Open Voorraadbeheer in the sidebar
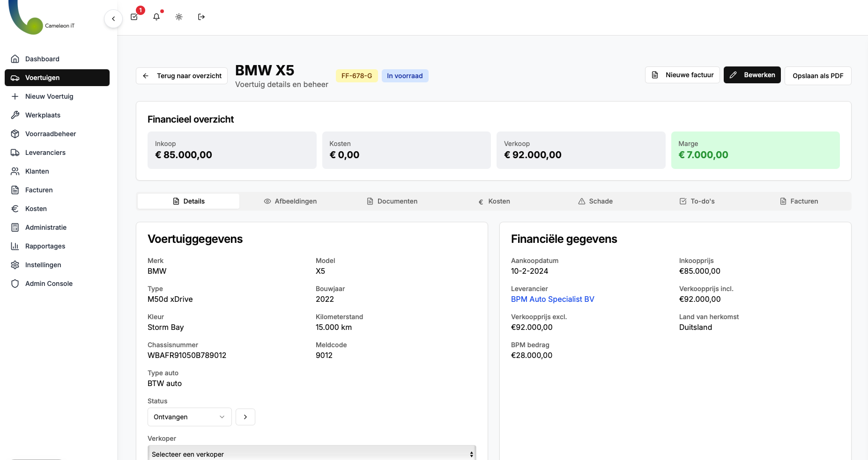 (x=50, y=134)
